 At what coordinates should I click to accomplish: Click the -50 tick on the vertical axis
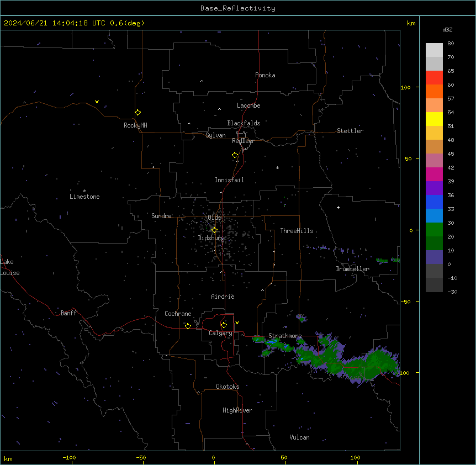(x=405, y=302)
